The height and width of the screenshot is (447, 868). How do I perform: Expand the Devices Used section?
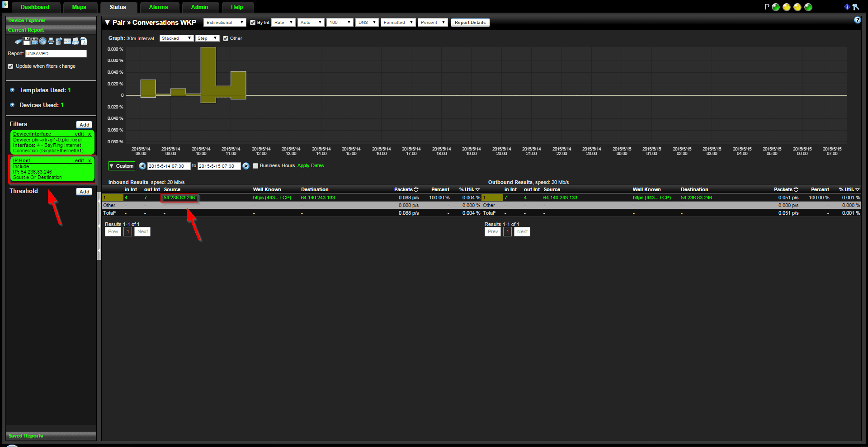12,105
